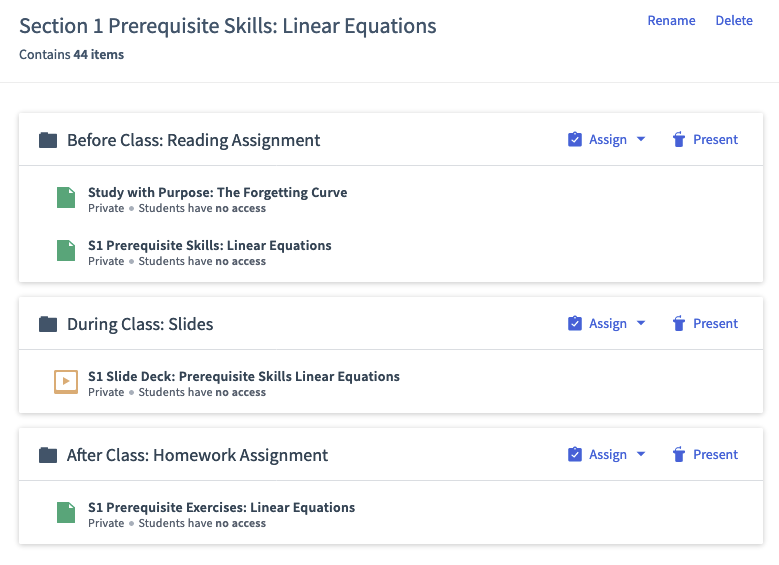This screenshot has width=779, height=565.
Task: Present the Before Class Reading Assignment
Action: (705, 140)
